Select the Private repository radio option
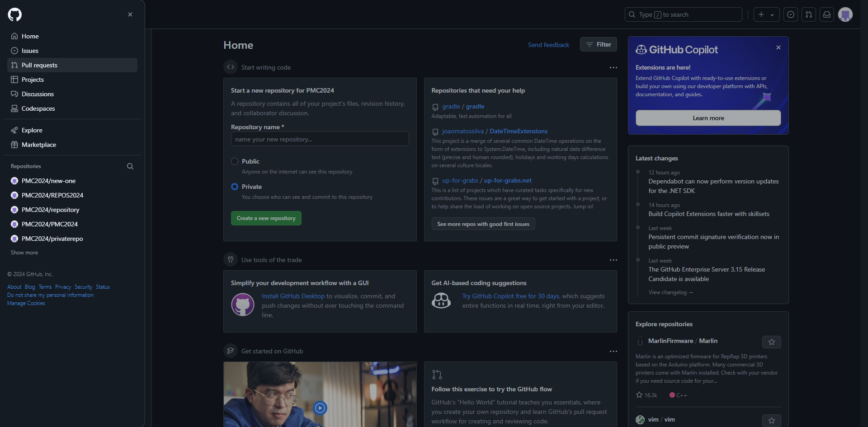Viewport: 868px width, 427px height. [x=235, y=187]
